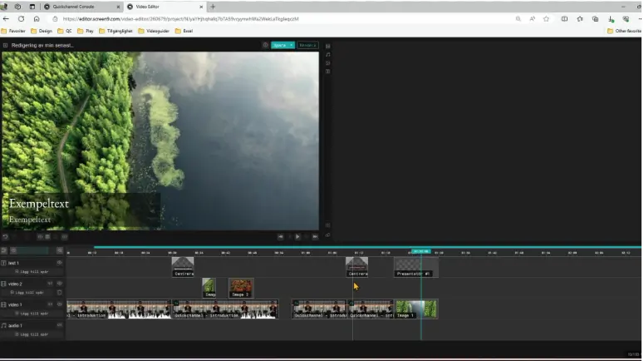Skip to the previous frame in preview
The image size is (644, 361).
coord(281,237)
